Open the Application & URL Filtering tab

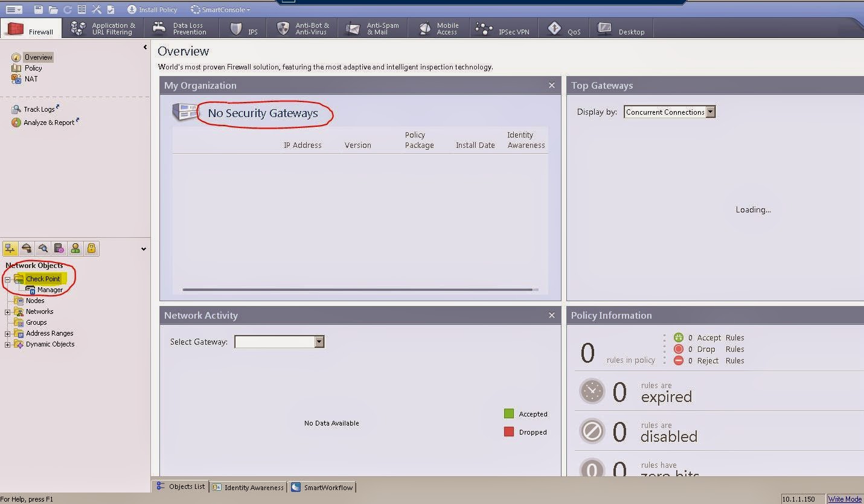tap(104, 29)
